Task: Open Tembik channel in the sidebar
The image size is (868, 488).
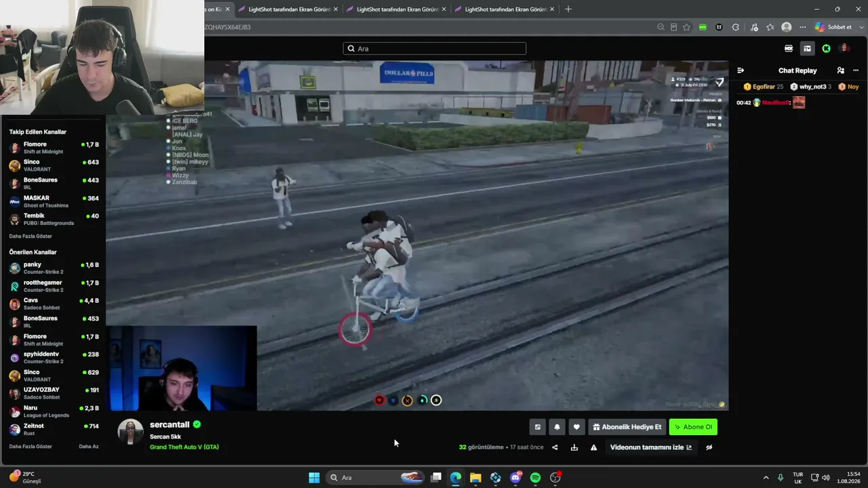Action: click(54, 219)
